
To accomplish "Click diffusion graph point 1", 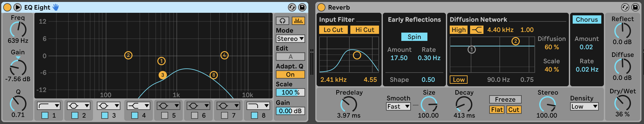I will [472, 50].
